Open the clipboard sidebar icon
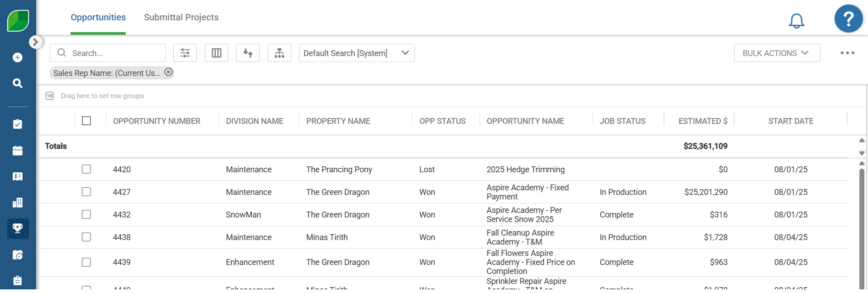 18,280
